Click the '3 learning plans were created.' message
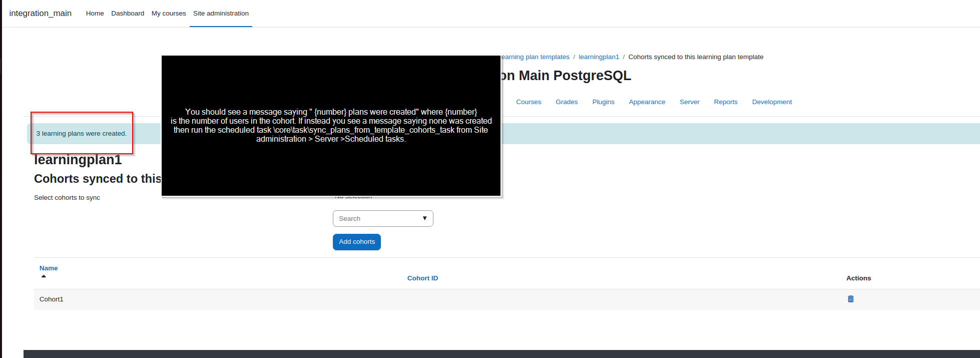The height and width of the screenshot is (358, 980). point(81,134)
